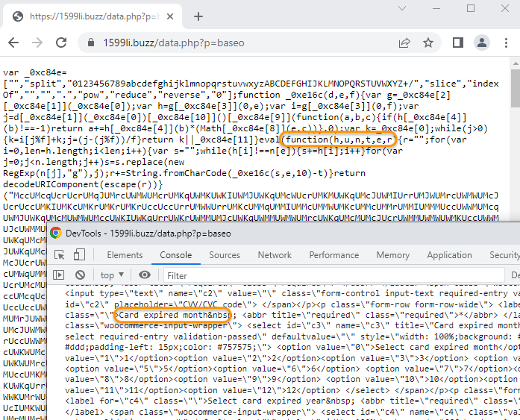Open the Sources tab
This screenshot has height=420, width=520.
click(225, 255)
